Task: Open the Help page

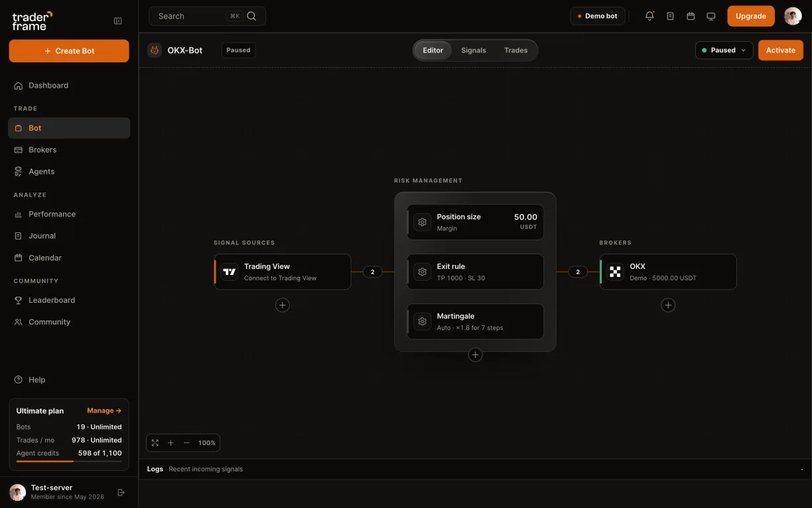Action: click(69, 380)
